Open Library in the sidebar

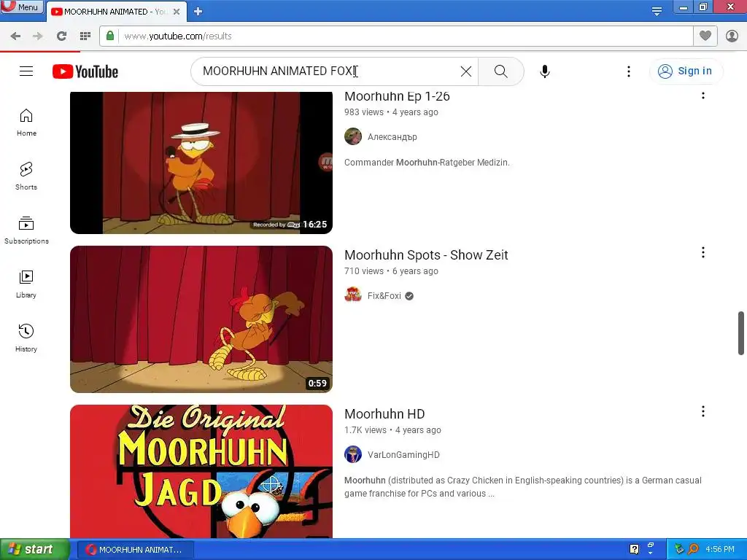[26, 284]
